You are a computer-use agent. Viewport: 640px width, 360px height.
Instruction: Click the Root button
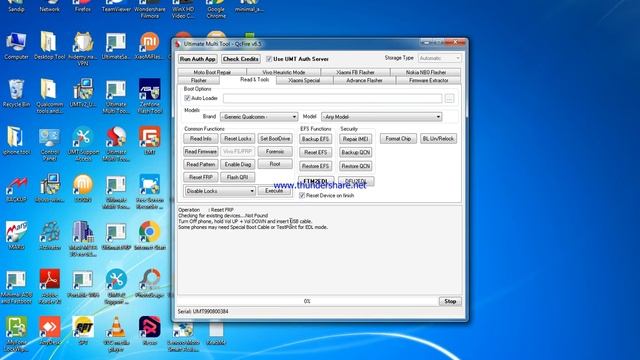click(275, 164)
